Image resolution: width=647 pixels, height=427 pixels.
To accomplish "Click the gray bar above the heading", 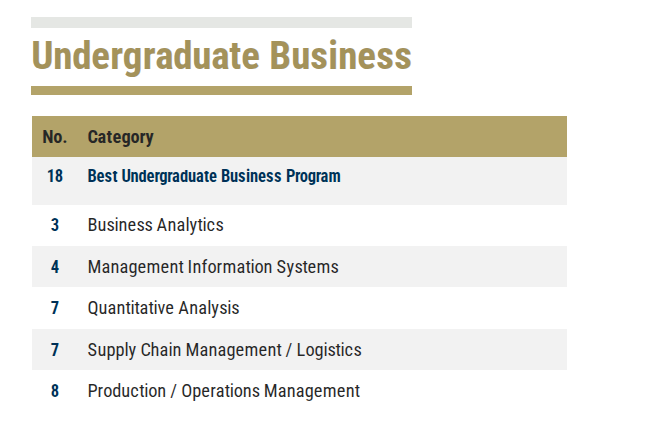I will [222, 22].
